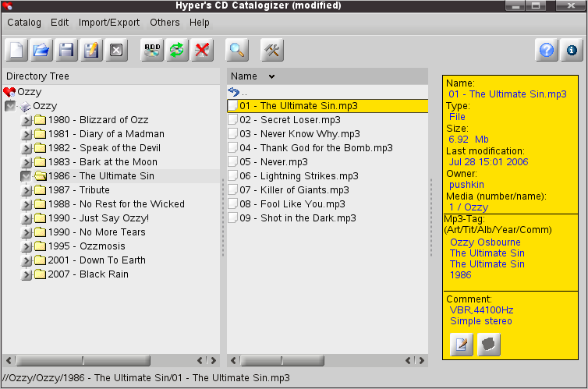This screenshot has width=588, height=389.
Task: Show About info with the blue i icon
Action: click(x=572, y=50)
